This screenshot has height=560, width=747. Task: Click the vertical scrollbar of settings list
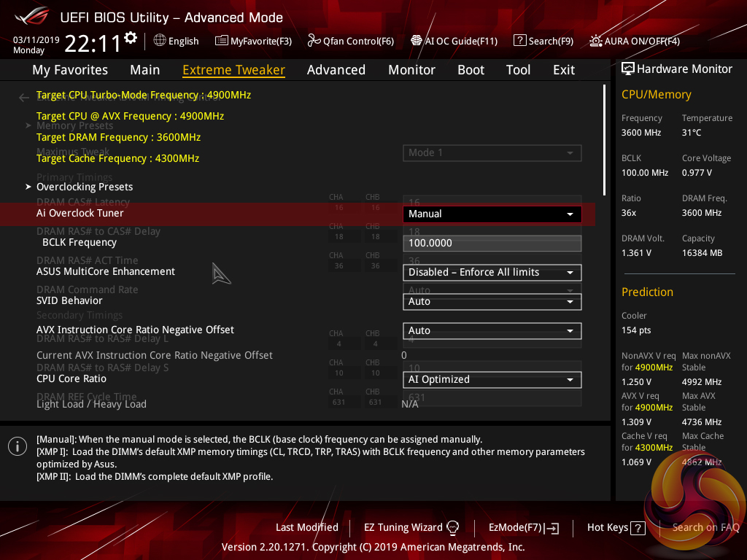pos(604,140)
